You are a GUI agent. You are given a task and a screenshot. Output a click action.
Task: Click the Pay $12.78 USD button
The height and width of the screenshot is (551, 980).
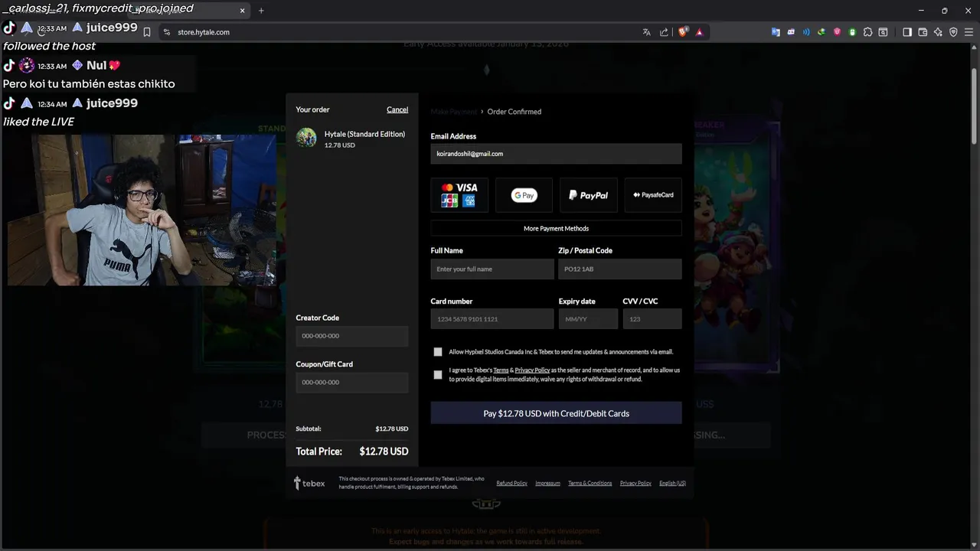point(556,413)
